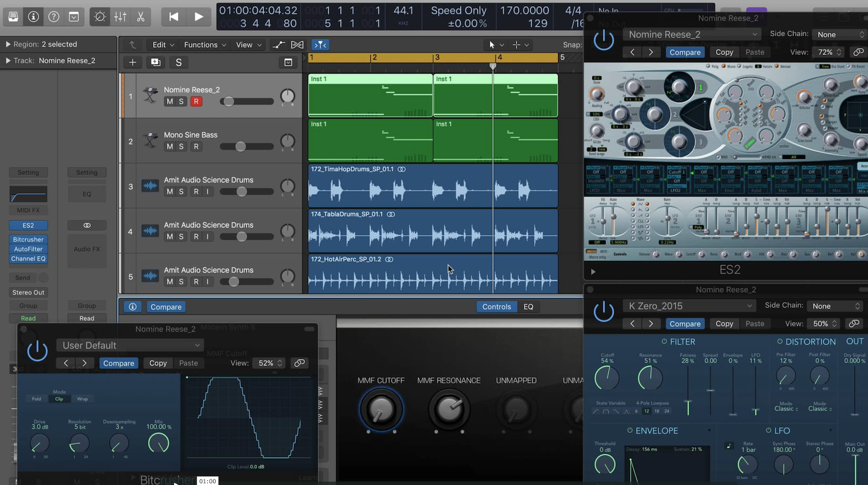The image size is (868, 485).
Task: Select the 172_HotAirPerc_SP_01.2 audio region
Action: pyautogui.click(x=433, y=274)
